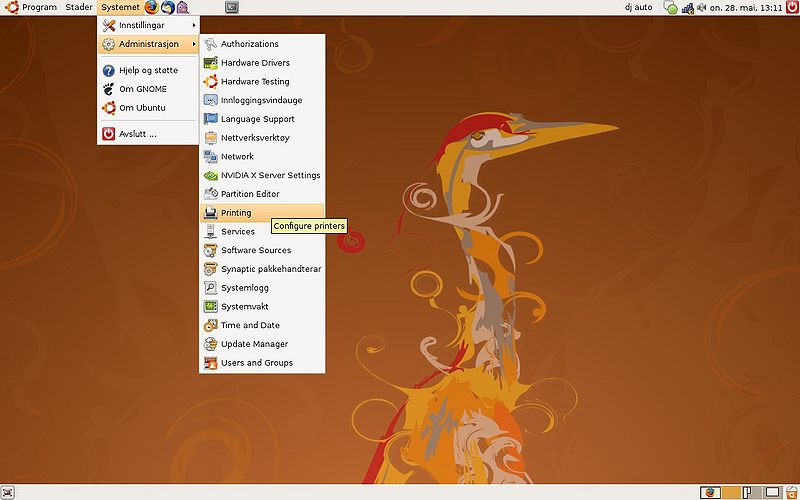Switch to the third workspace in the switcher
Viewport: 800px width, 500px height.
coord(752,492)
